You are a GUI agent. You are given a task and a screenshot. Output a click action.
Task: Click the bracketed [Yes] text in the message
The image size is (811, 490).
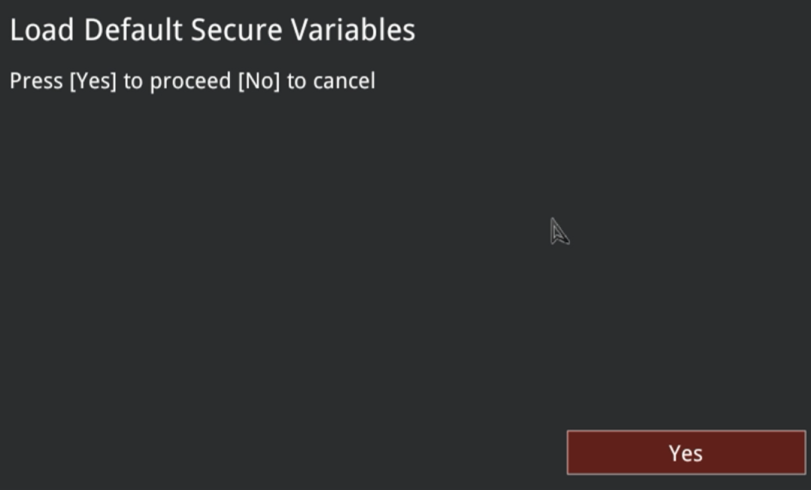93,81
